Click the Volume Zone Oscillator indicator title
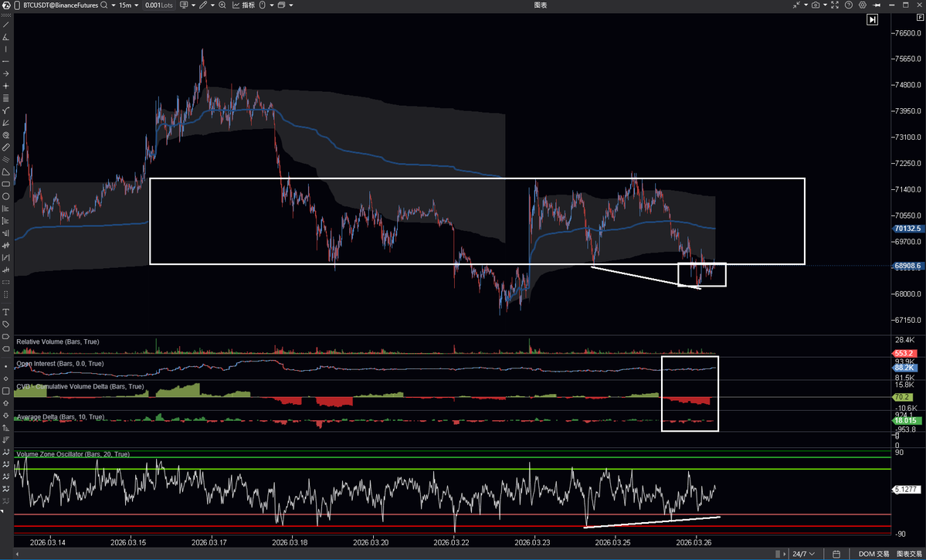 tap(73, 454)
